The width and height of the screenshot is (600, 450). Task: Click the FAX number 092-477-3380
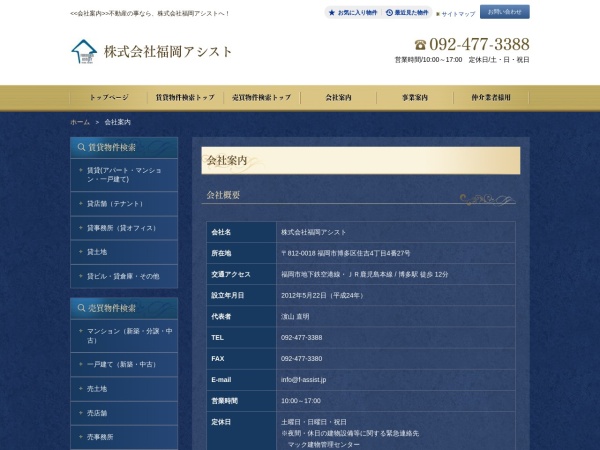click(302, 359)
